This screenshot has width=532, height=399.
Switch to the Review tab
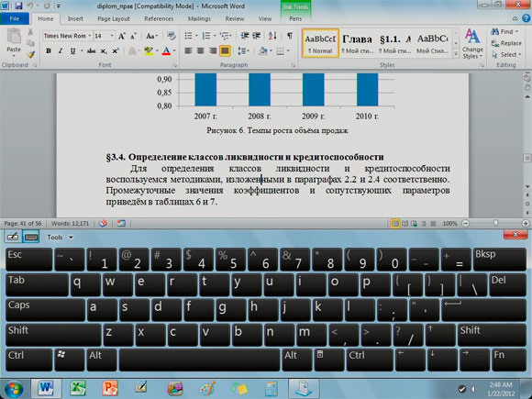235,18
